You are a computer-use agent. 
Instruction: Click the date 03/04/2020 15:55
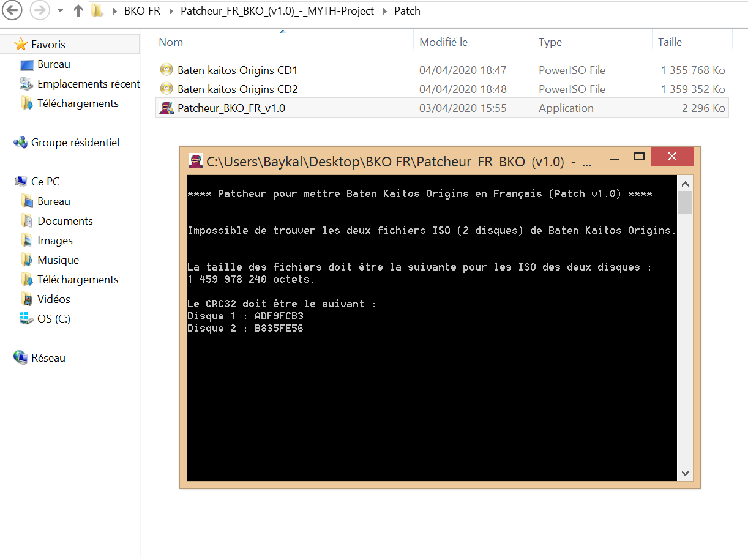click(x=463, y=108)
